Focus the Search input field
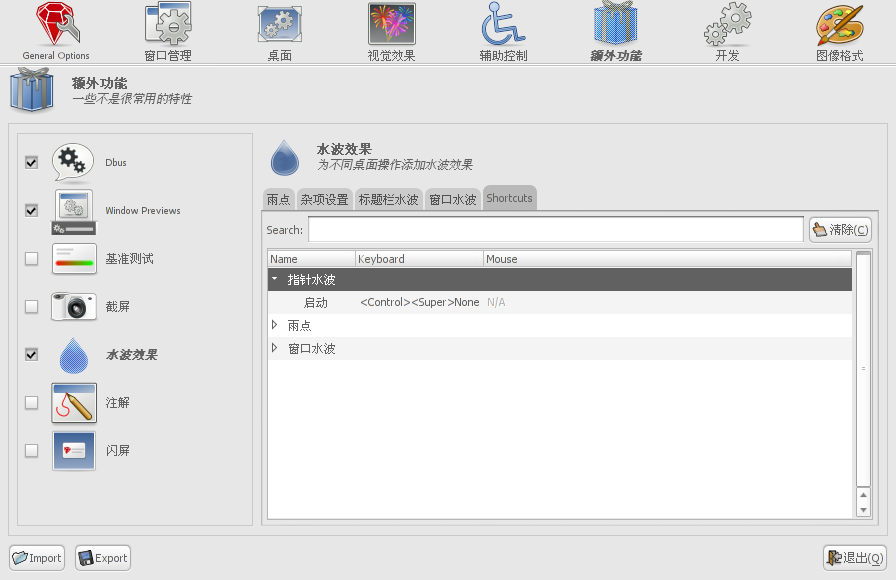Screen dimensions: 896x580 [556, 230]
